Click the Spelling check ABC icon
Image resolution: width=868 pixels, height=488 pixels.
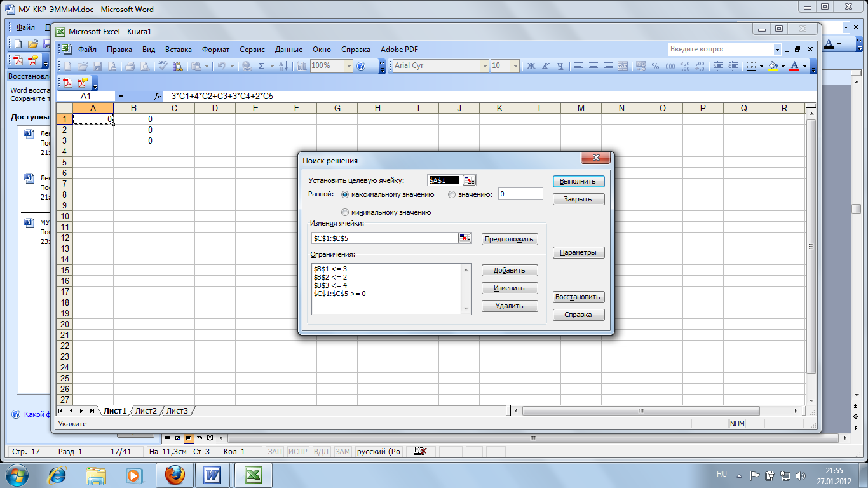163,65
